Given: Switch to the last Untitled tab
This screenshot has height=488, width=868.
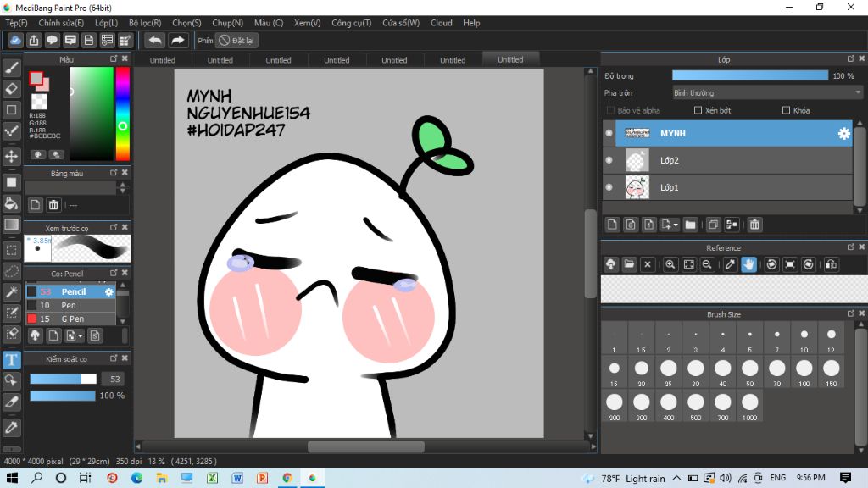Looking at the screenshot, I should pos(510,60).
